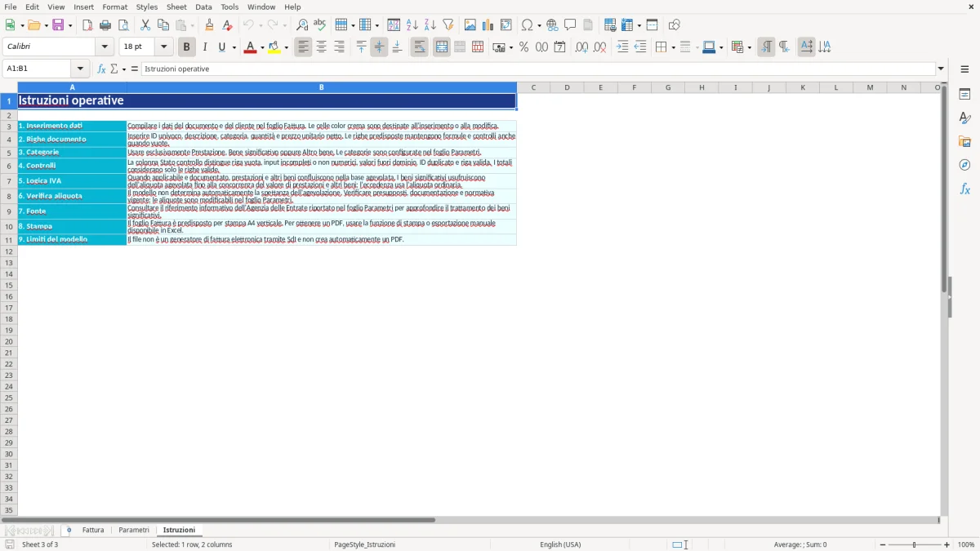Image resolution: width=980 pixels, height=551 pixels.
Task: Increase indent
Action: point(623,47)
